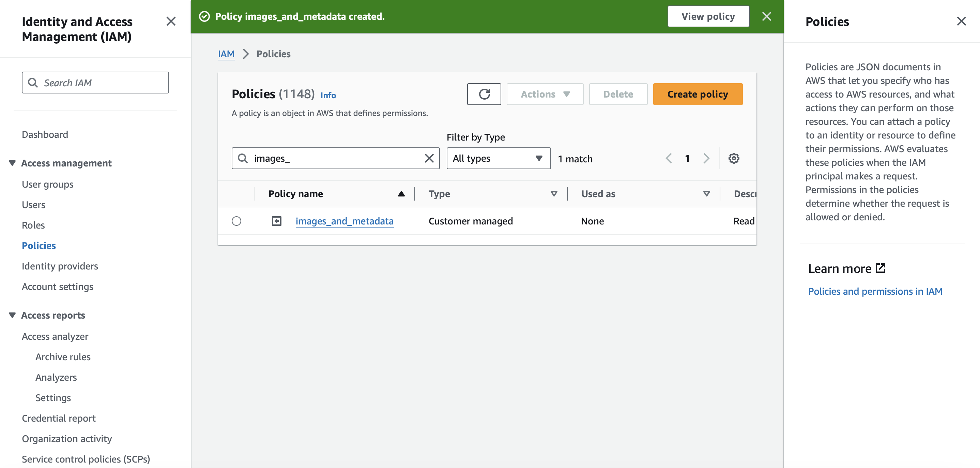Open the images_and_metadata policy link
The image size is (980, 468).
344,221
